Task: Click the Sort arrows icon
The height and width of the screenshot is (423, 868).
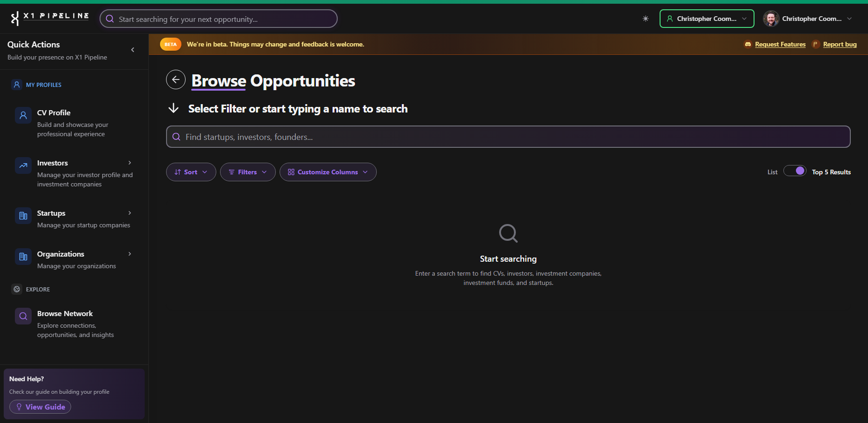Action: click(x=178, y=172)
